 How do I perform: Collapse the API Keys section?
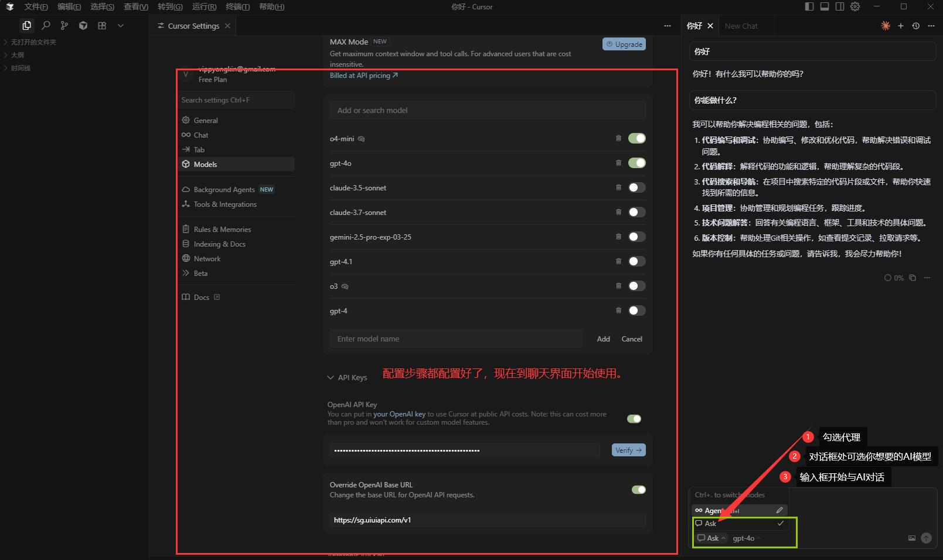347,377
